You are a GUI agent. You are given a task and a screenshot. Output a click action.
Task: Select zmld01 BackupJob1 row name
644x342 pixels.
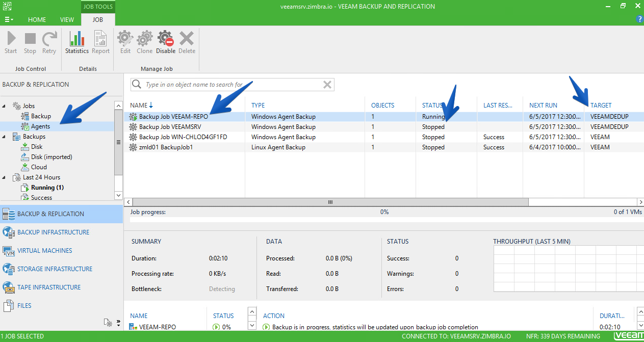(x=166, y=147)
